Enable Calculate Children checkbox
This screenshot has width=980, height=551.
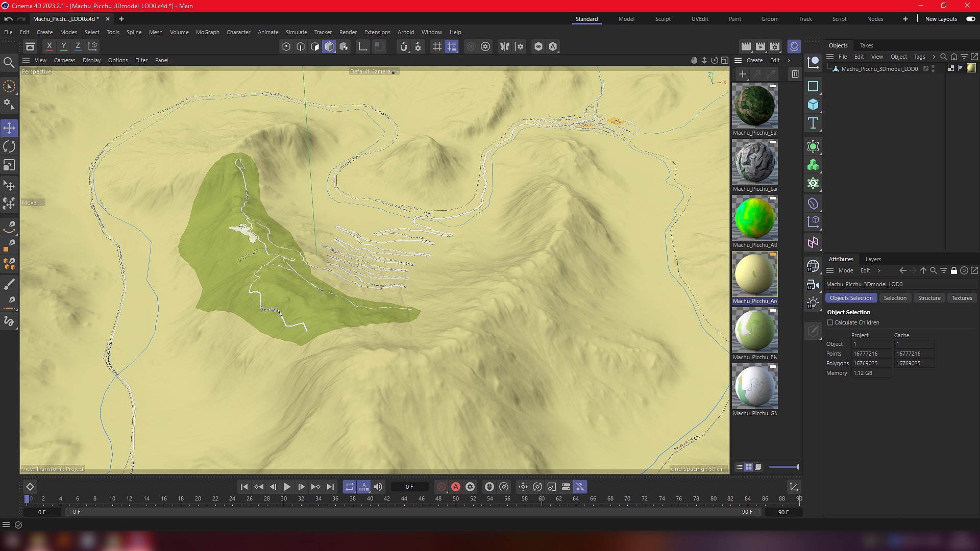click(x=830, y=322)
